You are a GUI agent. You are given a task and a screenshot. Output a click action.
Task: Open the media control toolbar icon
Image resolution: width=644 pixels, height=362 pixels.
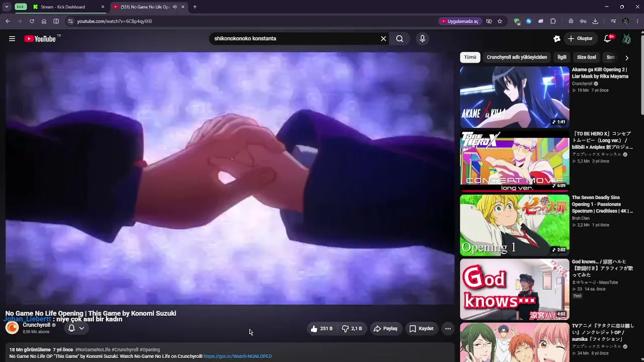click(613, 21)
